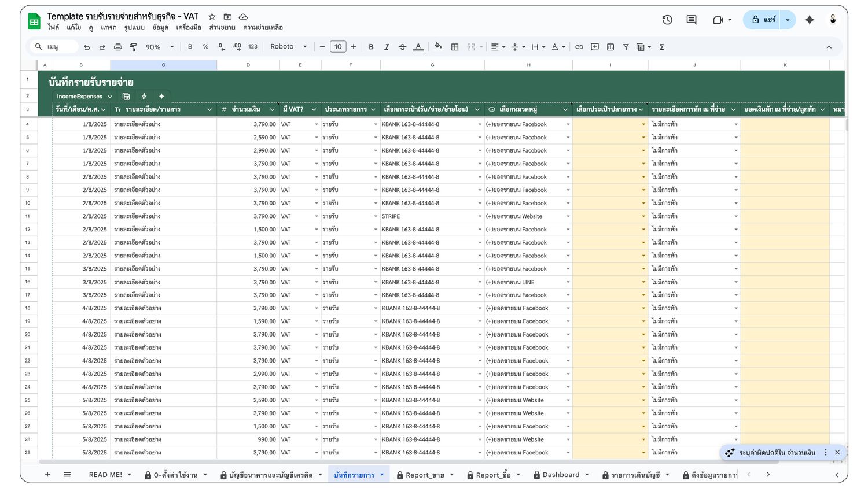Insert a link using the chain icon
This screenshot has width=868, height=488.
tap(579, 47)
